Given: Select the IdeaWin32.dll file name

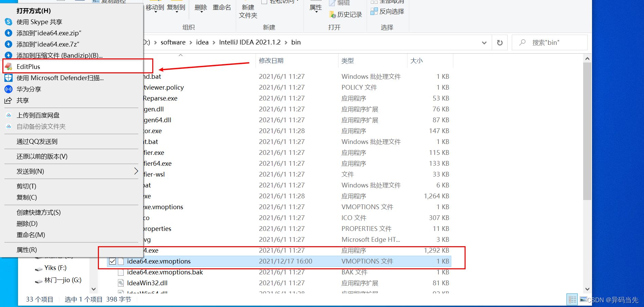Looking at the screenshot, I should point(147,283).
